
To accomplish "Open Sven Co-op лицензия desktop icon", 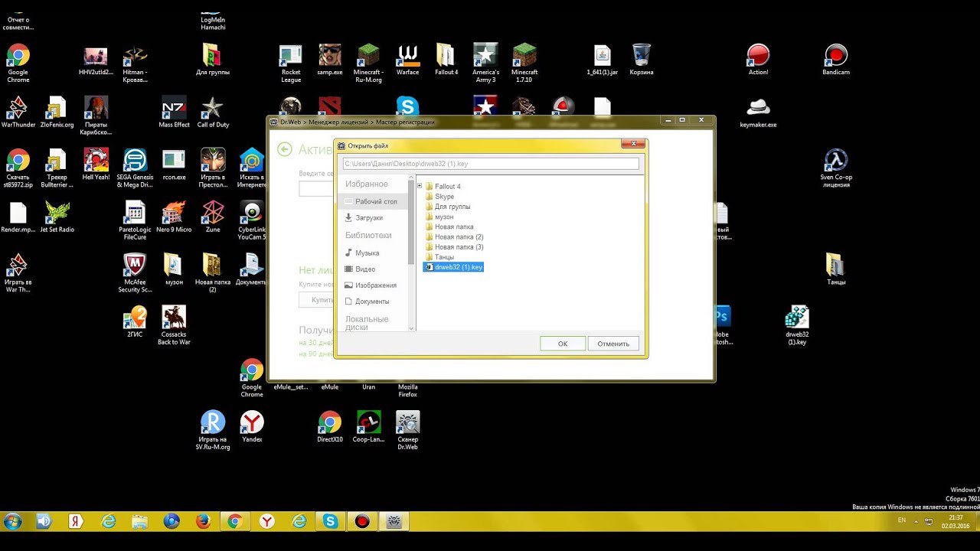I will pyautogui.click(x=836, y=168).
